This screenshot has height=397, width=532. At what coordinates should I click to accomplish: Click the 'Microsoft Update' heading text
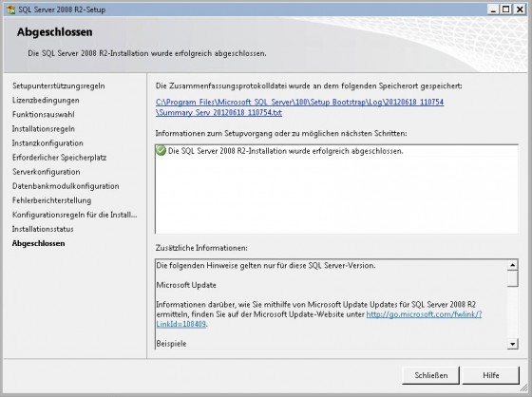[186, 285]
